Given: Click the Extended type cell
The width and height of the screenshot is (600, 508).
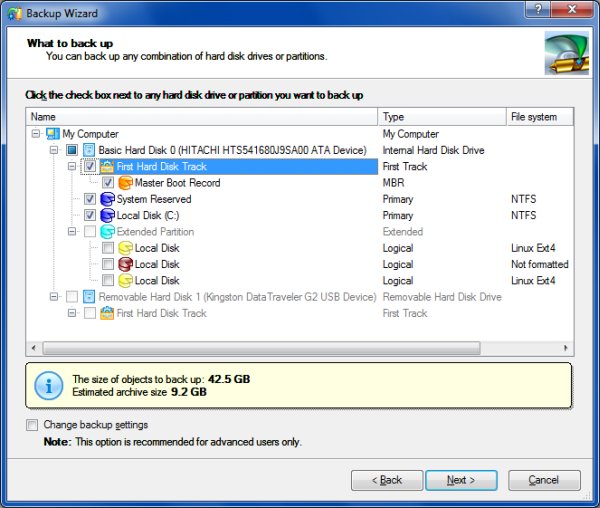Looking at the screenshot, I should point(403,232).
